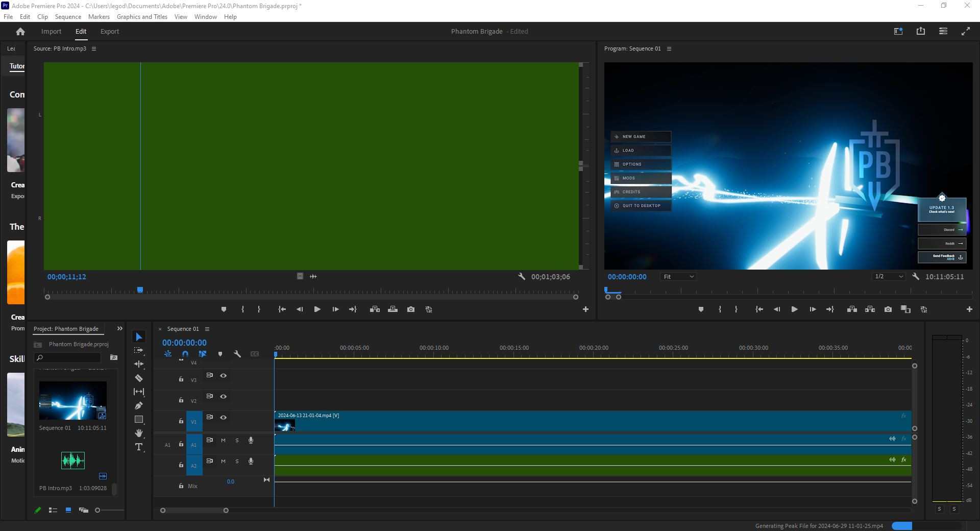Open Program monitor button editor plus
Viewport: 980px width, 531px height.
point(969,309)
